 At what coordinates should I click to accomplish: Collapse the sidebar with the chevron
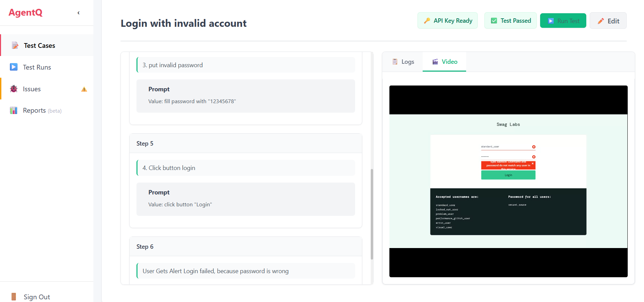coord(78,13)
